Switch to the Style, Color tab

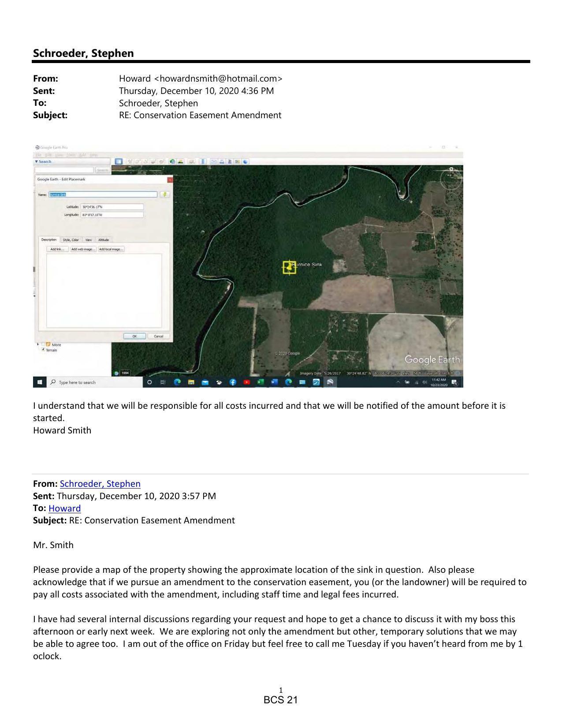click(71, 239)
